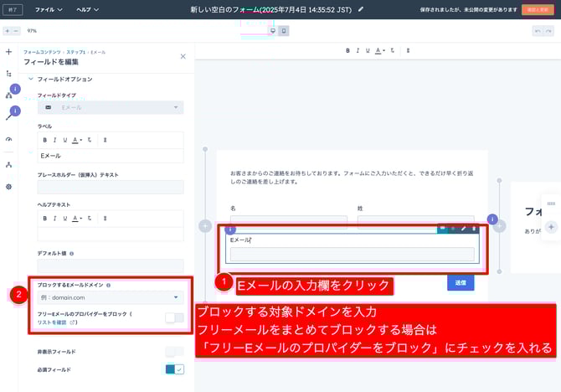Collapse the フィールドオプション section
Viewport: 561px width, 392px height.
31,79
